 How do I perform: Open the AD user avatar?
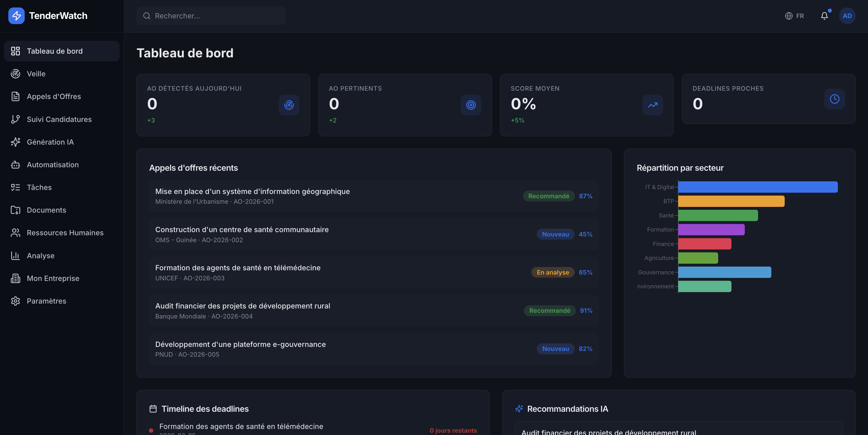click(847, 16)
